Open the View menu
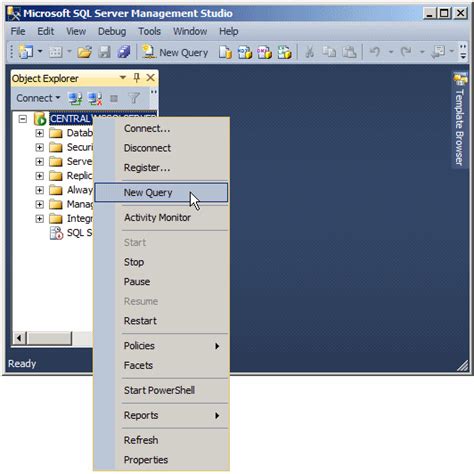The width and height of the screenshot is (474, 474). 76,31
